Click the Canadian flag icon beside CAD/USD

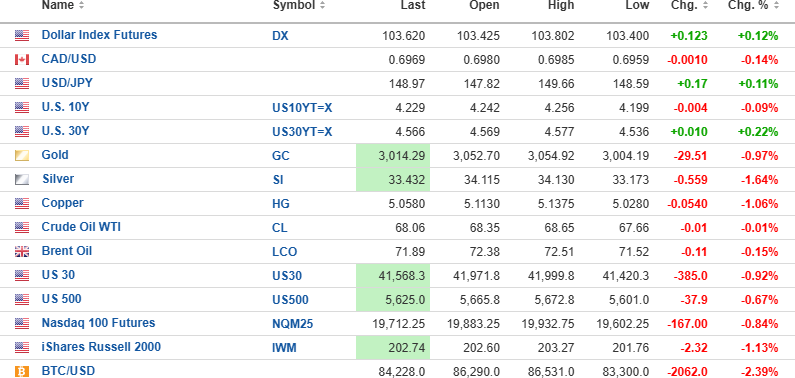click(x=22, y=60)
